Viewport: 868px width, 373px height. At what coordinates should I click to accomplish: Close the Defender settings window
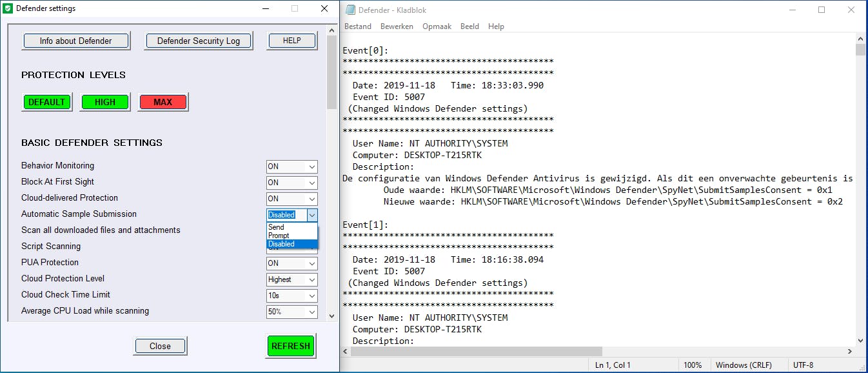324,8
